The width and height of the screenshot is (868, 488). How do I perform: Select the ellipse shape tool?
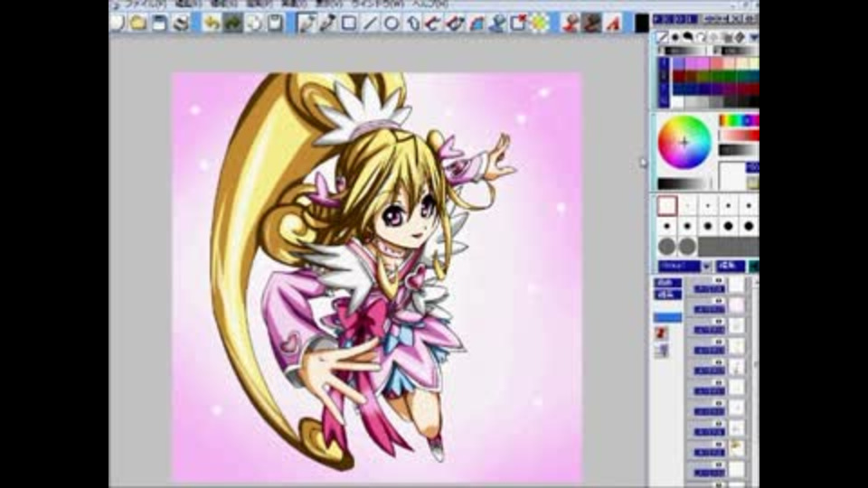392,23
